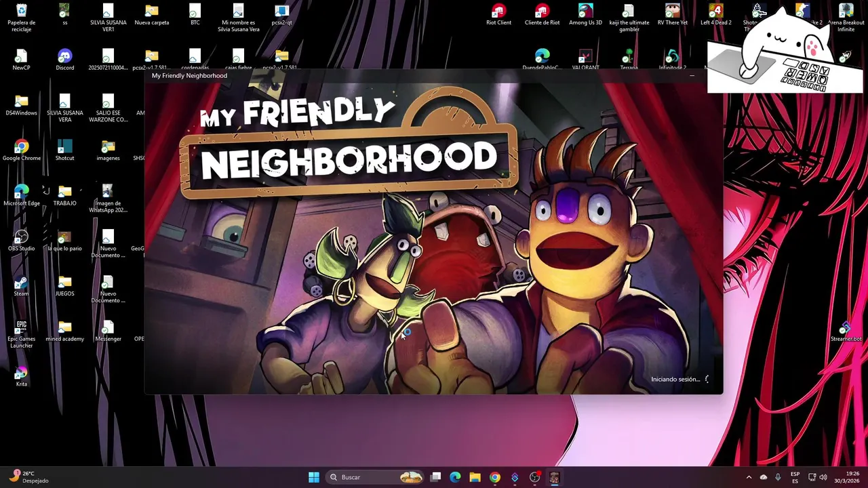Open the network status tray icon
868x488 pixels.
pos(812,477)
